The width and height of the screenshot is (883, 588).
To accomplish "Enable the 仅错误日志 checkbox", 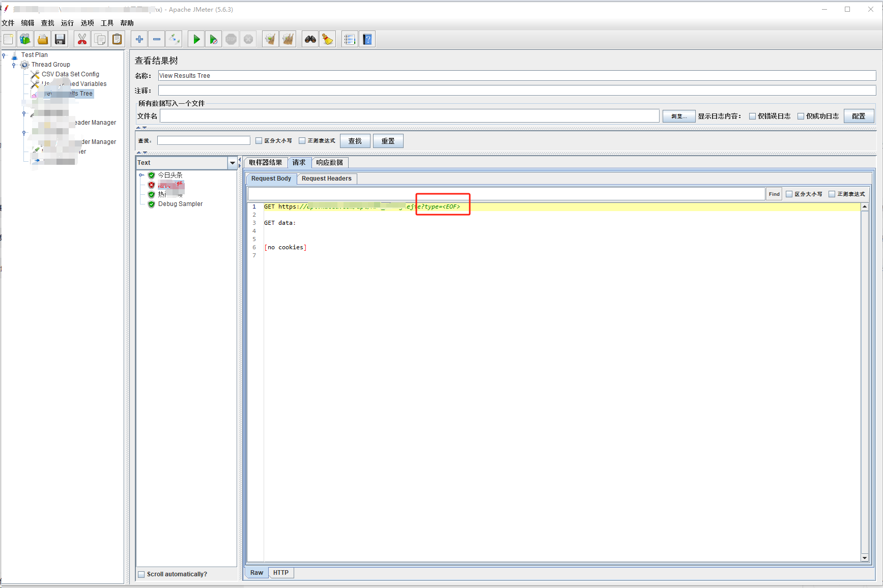I will pos(752,116).
